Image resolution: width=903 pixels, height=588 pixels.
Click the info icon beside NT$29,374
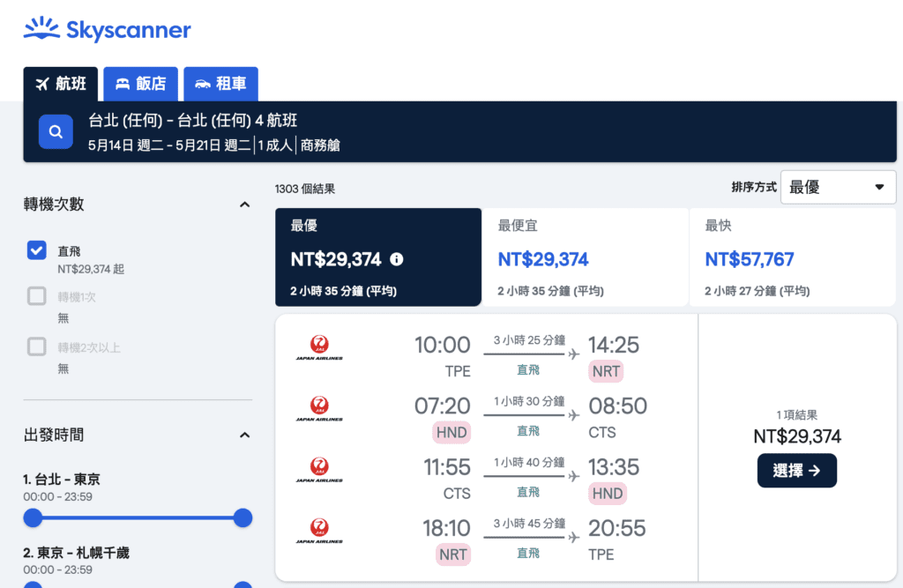396,259
